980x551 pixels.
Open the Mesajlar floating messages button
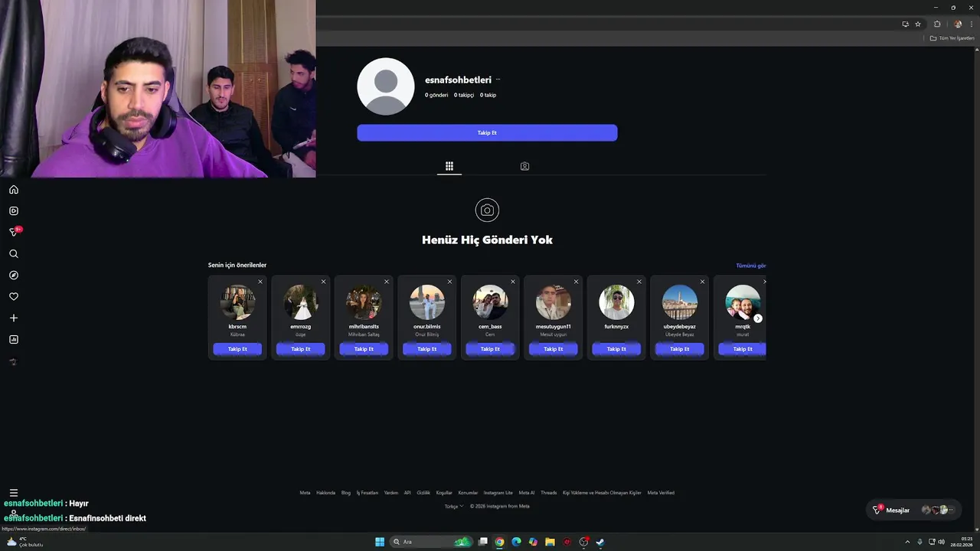(x=914, y=510)
